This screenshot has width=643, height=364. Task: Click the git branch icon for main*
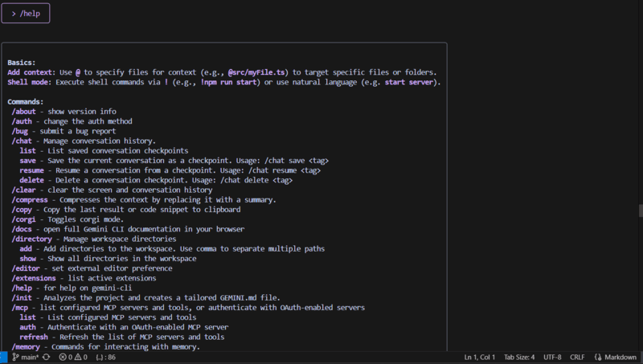click(x=14, y=357)
